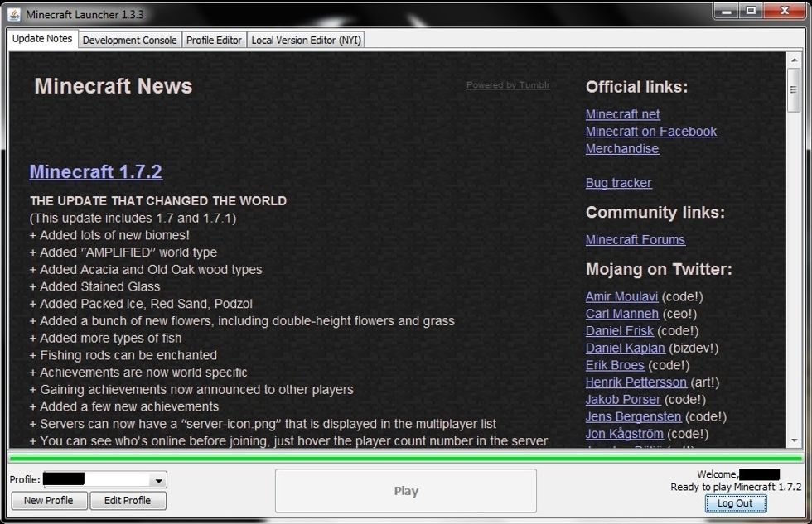The width and height of the screenshot is (812, 524).
Task: Open the Profile dropdown arrow
Action: pyautogui.click(x=158, y=480)
